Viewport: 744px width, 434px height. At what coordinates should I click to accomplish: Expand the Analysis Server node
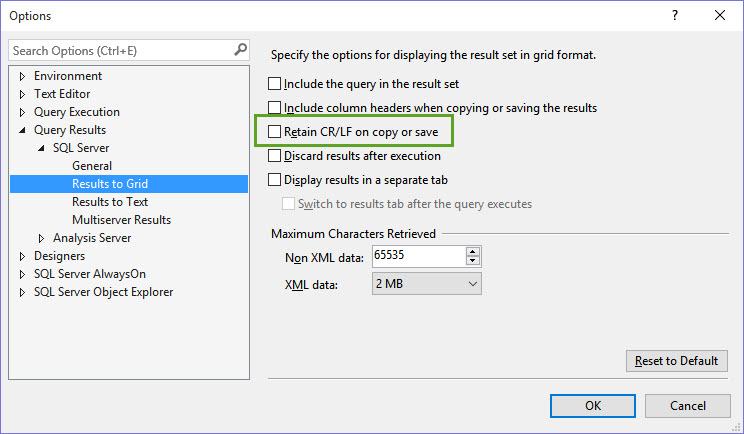point(41,238)
